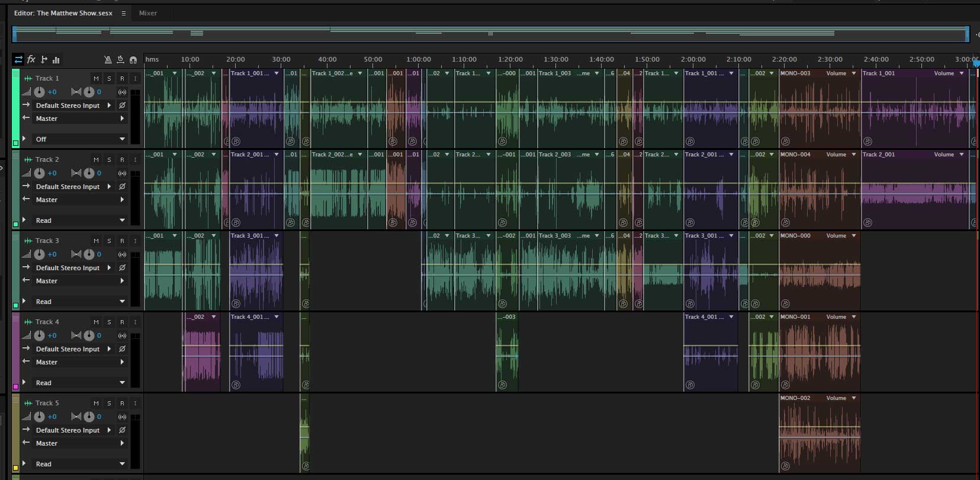The width and height of the screenshot is (980, 480).
Task: Click the Track 2 name label
Action: click(x=47, y=159)
